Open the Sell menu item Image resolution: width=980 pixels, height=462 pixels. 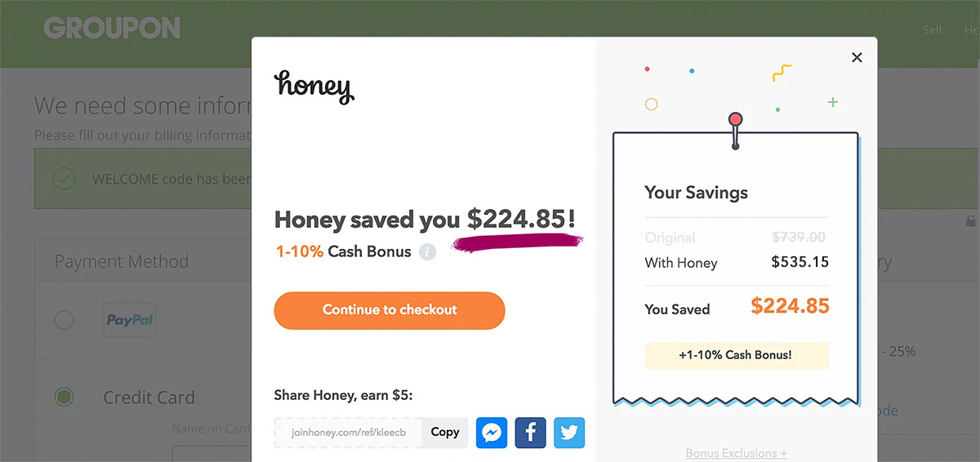tap(932, 30)
